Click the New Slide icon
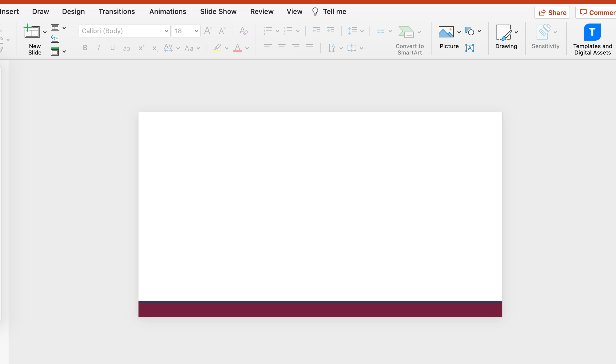The height and width of the screenshot is (364, 616). point(32,32)
